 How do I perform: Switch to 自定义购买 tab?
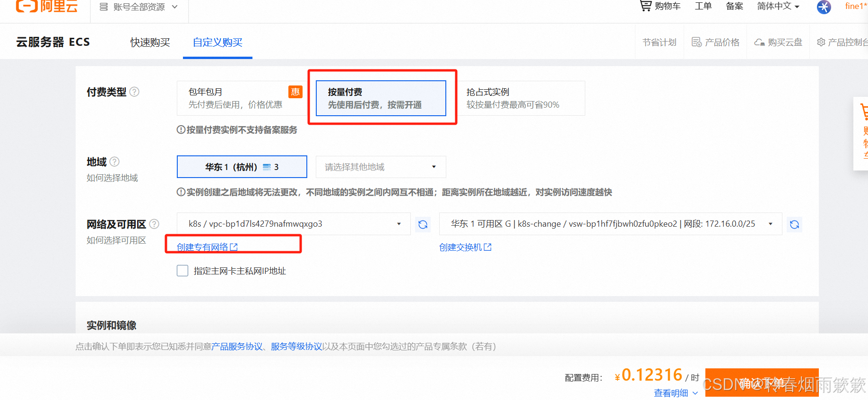pos(217,43)
